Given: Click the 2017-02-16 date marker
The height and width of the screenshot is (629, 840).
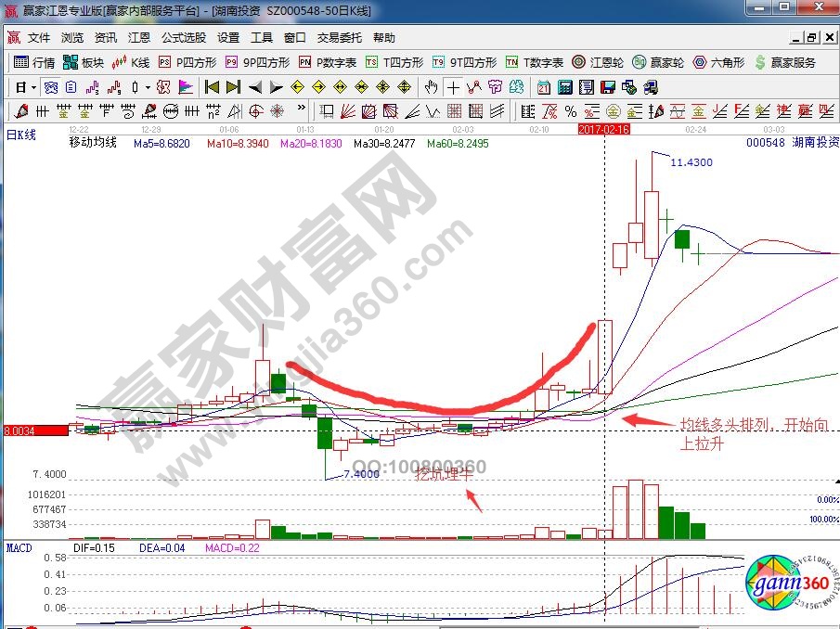Looking at the screenshot, I should point(603,130).
